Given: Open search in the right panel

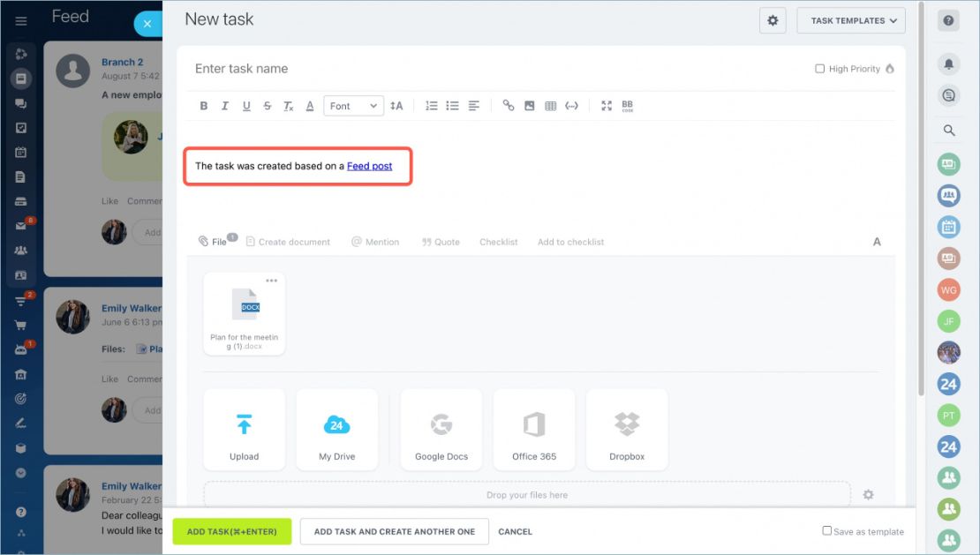Looking at the screenshot, I should [x=949, y=131].
